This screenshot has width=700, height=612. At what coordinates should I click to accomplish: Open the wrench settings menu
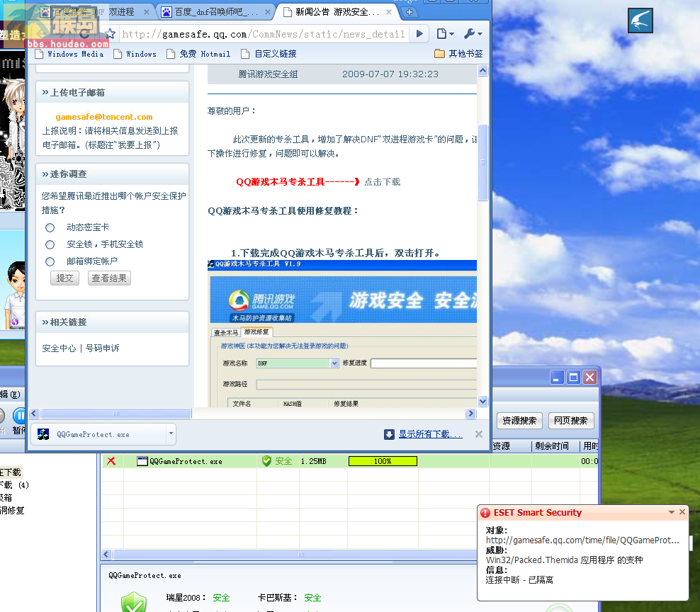473,33
